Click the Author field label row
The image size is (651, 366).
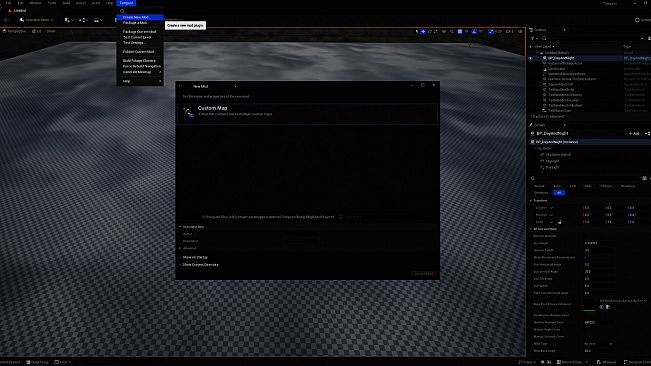188,234
